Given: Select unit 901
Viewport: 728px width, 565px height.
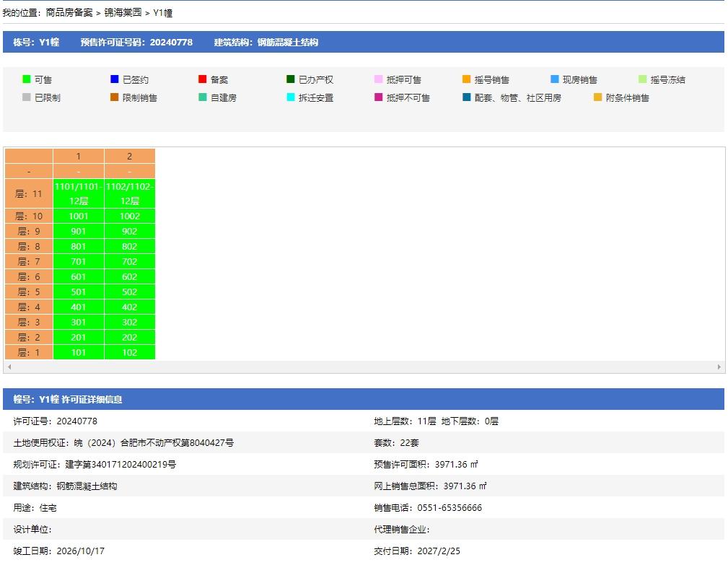Looking at the screenshot, I should (79, 231).
